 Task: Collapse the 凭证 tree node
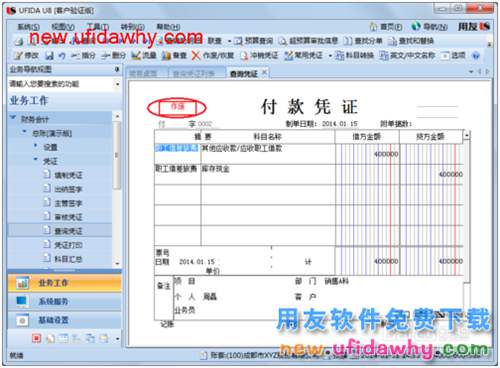36,159
